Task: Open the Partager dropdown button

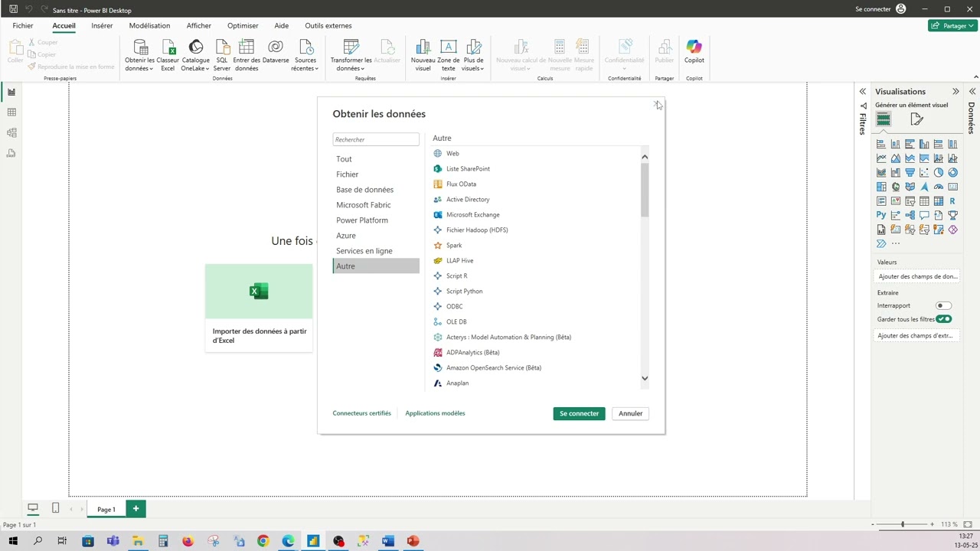Action: click(x=953, y=25)
